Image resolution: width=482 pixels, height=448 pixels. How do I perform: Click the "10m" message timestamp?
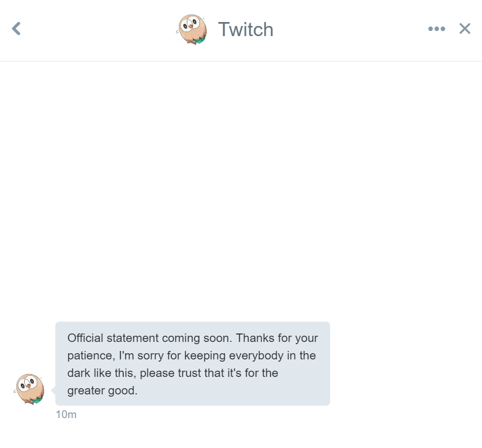coord(66,415)
